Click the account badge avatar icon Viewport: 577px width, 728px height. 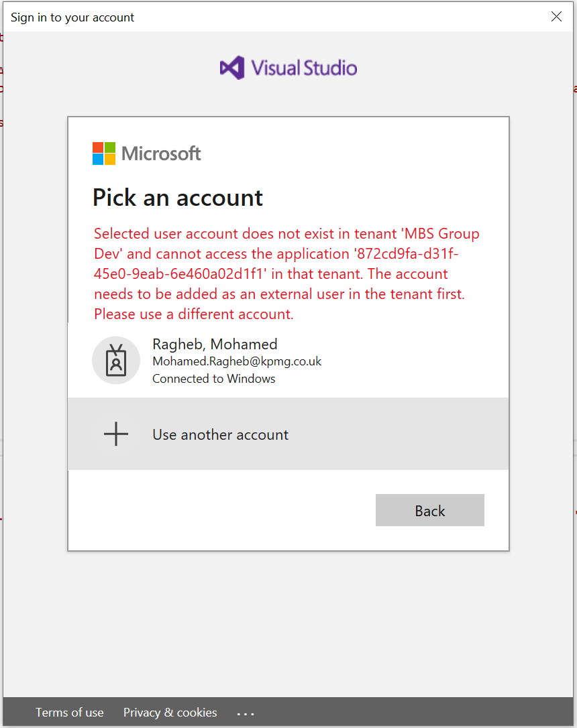click(116, 360)
